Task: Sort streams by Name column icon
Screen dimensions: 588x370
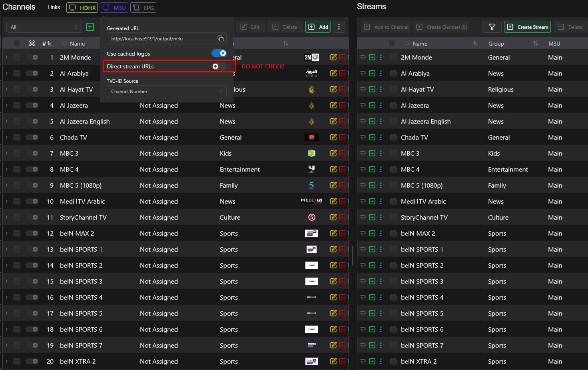Action: coord(476,43)
